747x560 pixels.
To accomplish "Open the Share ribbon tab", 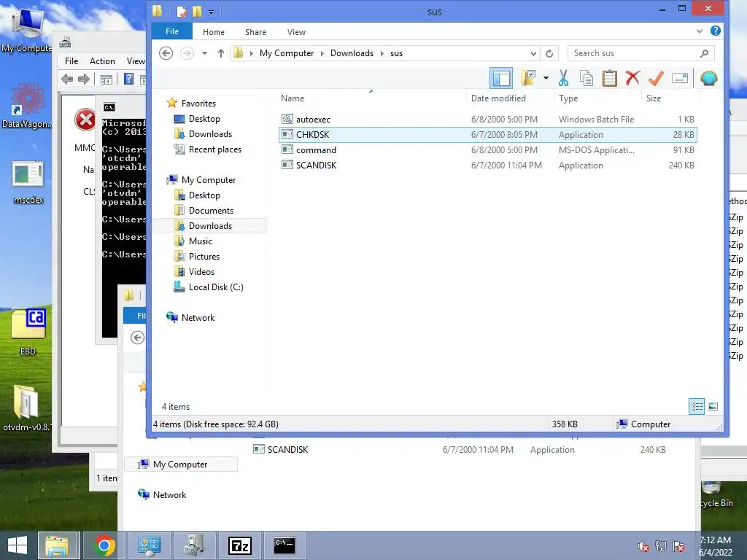I will (255, 32).
